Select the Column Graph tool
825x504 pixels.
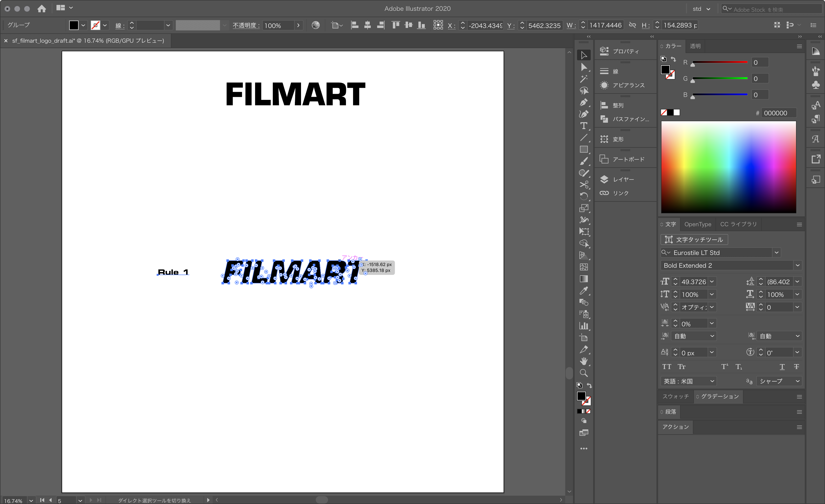point(584,326)
